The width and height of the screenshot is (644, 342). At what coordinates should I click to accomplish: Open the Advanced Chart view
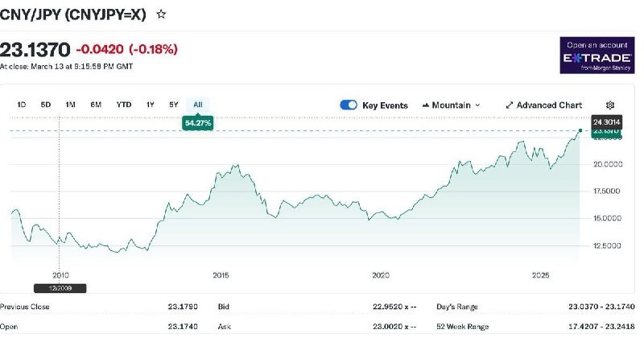coord(543,105)
